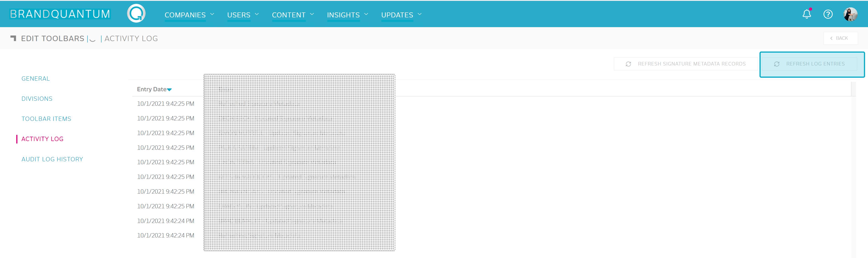Expand the USERS dropdown menu
Screen dimensions: 868x258
[x=243, y=15]
